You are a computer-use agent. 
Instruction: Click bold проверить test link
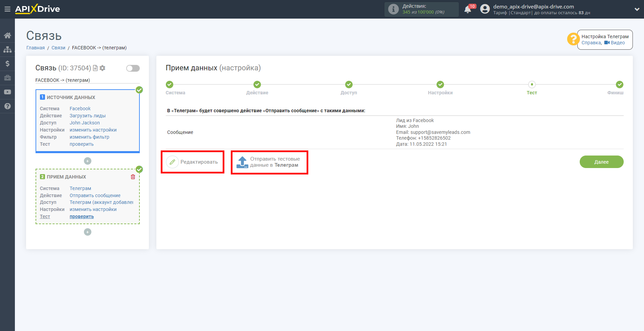coord(82,216)
